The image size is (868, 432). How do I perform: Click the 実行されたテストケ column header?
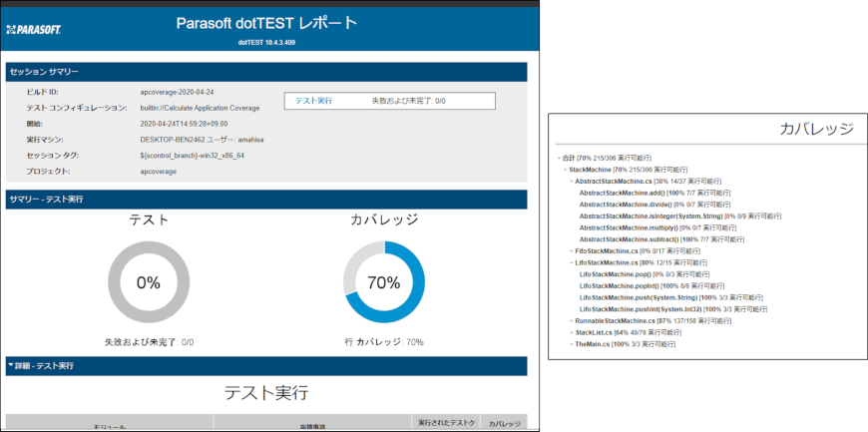446,423
